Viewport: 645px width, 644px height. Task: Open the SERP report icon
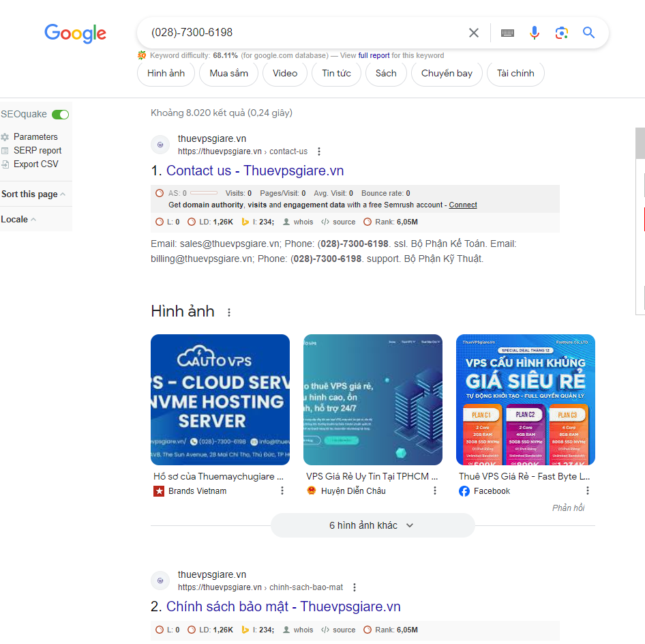(5, 151)
